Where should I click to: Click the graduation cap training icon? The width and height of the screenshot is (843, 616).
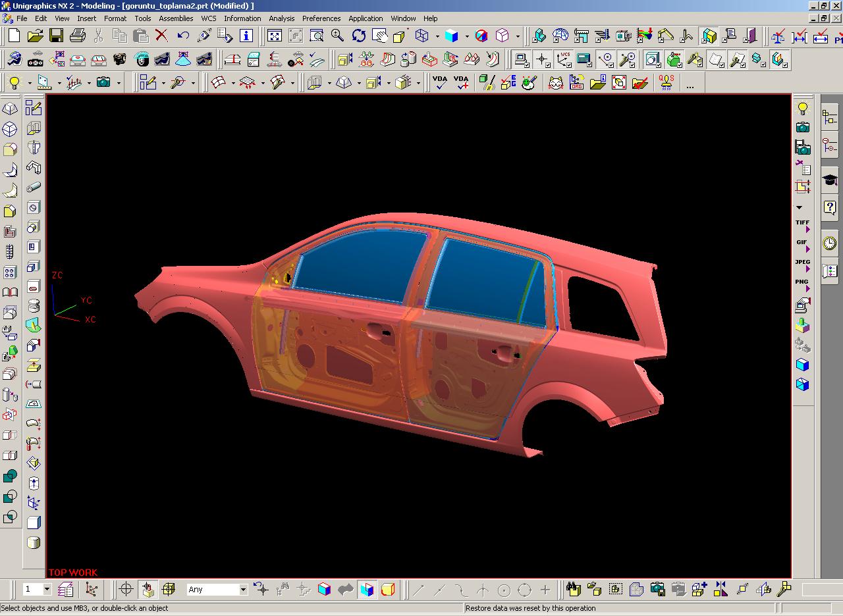[830, 180]
